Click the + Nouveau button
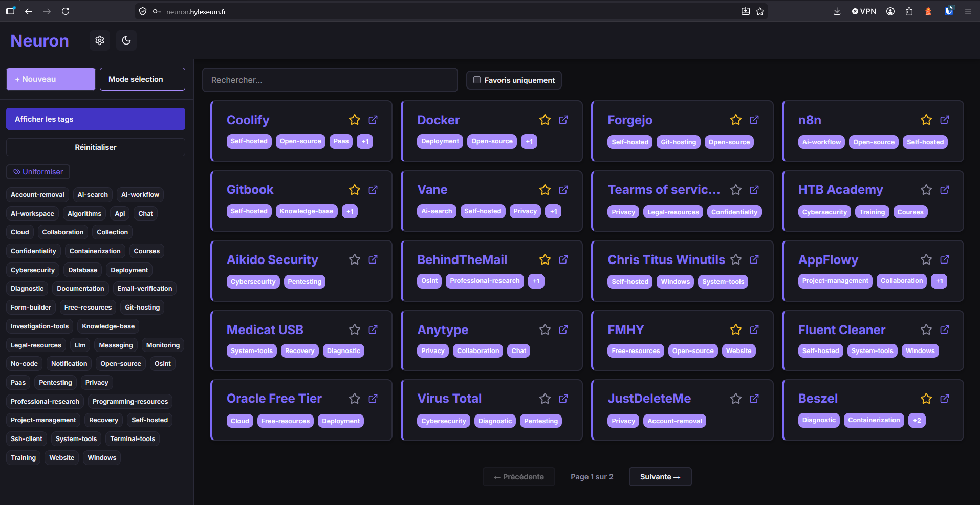 (51, 79)
